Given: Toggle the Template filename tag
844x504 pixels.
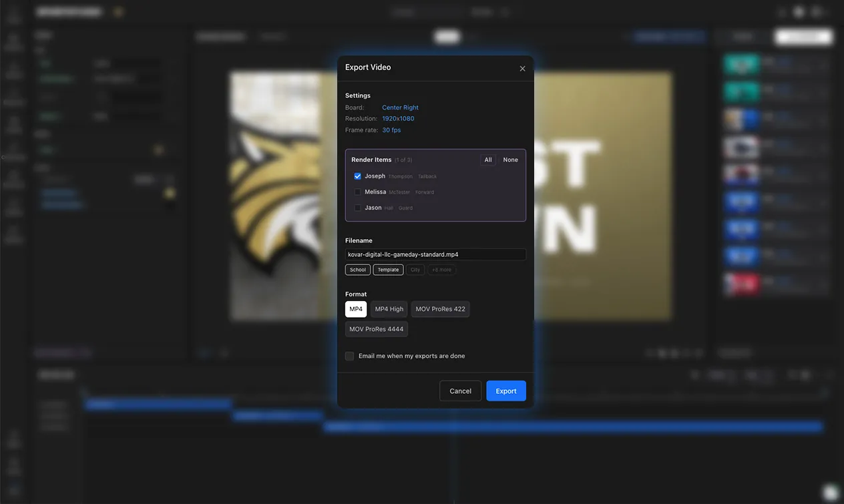Looking at the screenshot, I should click(388, 270).
